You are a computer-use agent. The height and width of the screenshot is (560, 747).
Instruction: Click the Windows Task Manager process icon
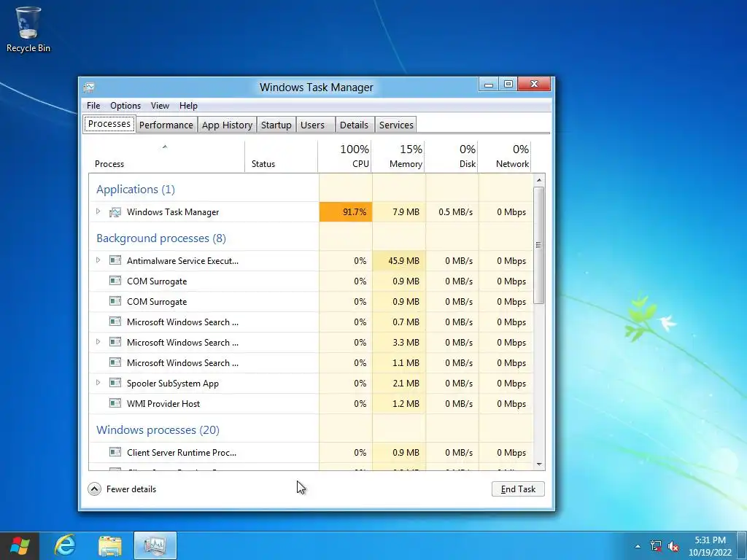pos(115,212)
